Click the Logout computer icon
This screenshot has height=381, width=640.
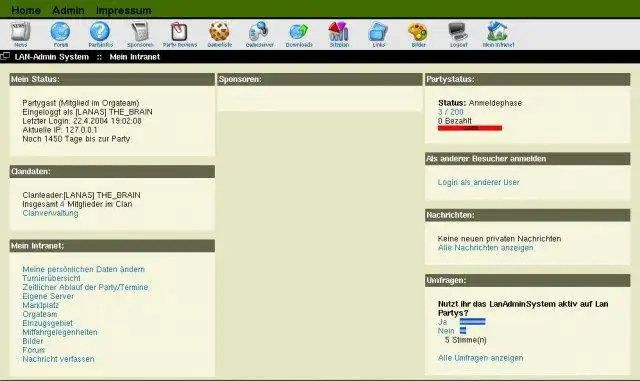coord(458,32)
